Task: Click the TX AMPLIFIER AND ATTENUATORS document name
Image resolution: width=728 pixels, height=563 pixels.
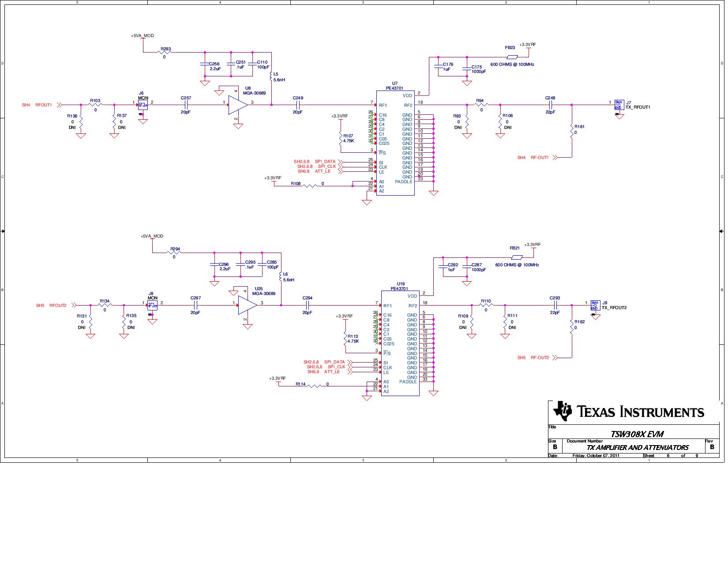Action: click(637, 447)
